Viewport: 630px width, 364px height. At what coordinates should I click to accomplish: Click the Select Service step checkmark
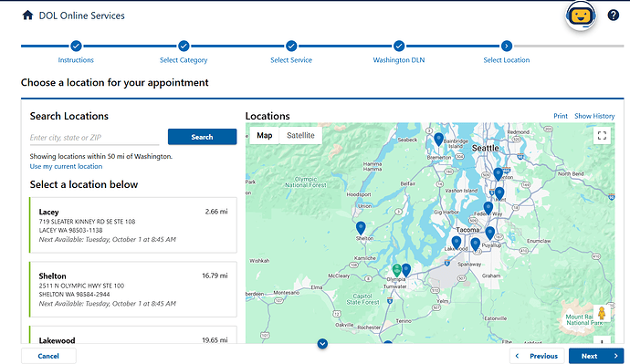(x=291, y=47)
